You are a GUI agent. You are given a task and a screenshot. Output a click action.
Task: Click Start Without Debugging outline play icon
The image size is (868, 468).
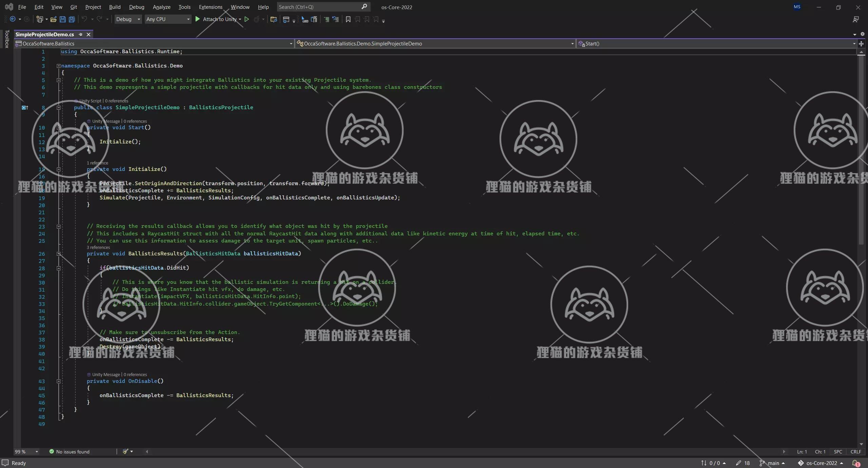click(x=247, y=19)
